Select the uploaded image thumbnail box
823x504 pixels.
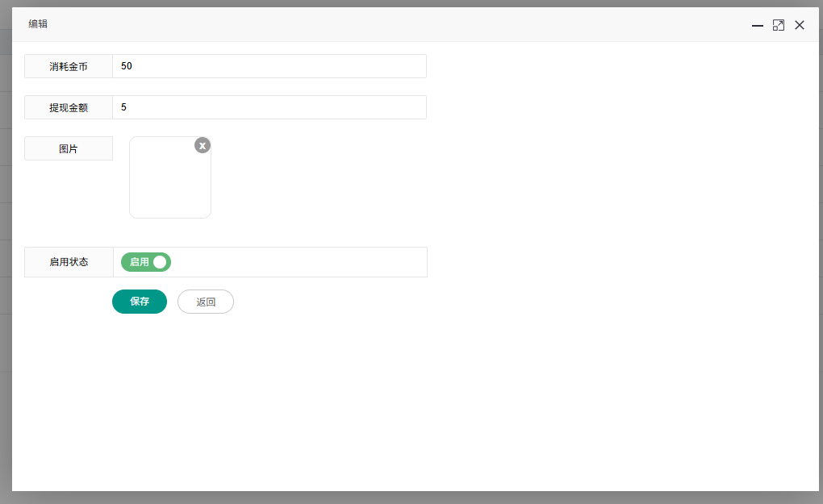pyautogui.click(x=169, y=181)
